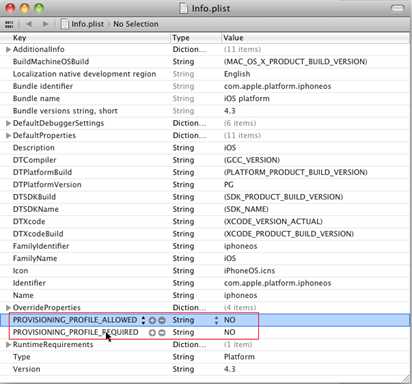This screenshot has width=412, height=384.
Task: Select the Identifier key
Action: pos(29,283)
